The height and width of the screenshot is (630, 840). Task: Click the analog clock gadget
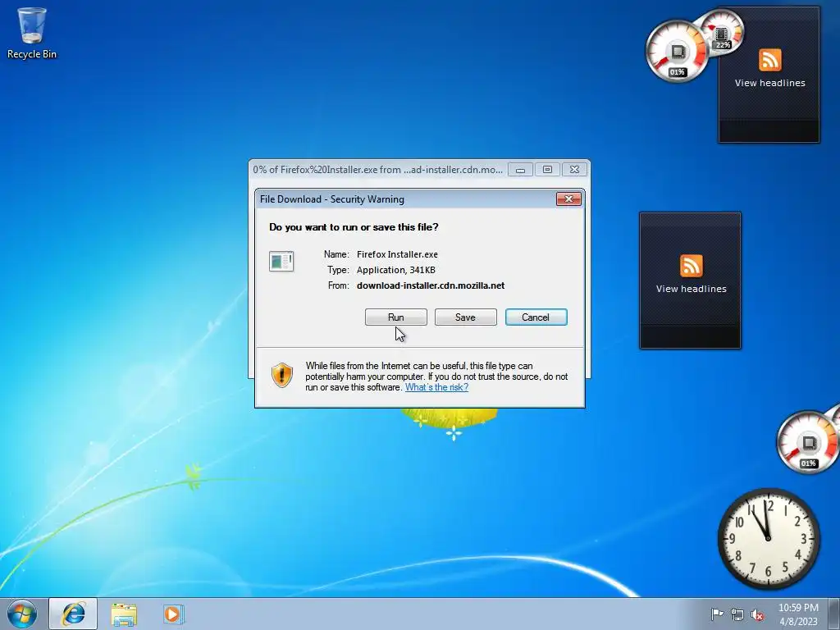(x=768, y=539)
